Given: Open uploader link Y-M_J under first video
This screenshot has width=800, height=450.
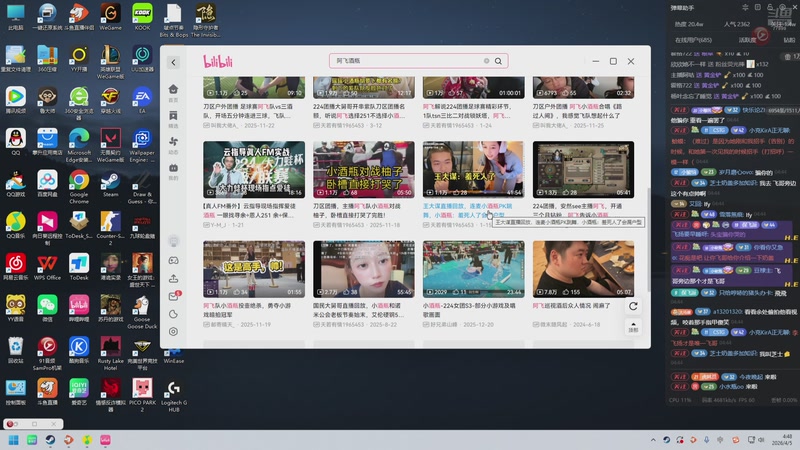Looking at the screenshot, I should click(x=217, y=224).
